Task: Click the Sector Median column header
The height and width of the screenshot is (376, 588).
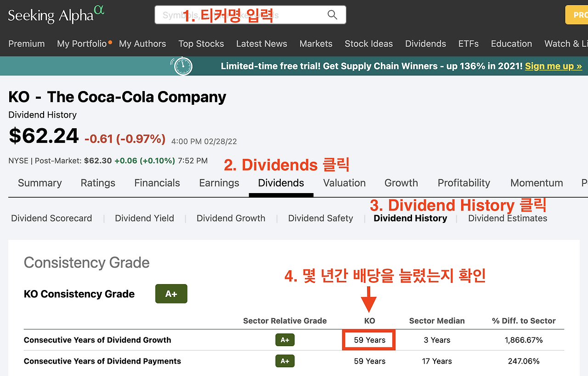Action: click(437, 321)
